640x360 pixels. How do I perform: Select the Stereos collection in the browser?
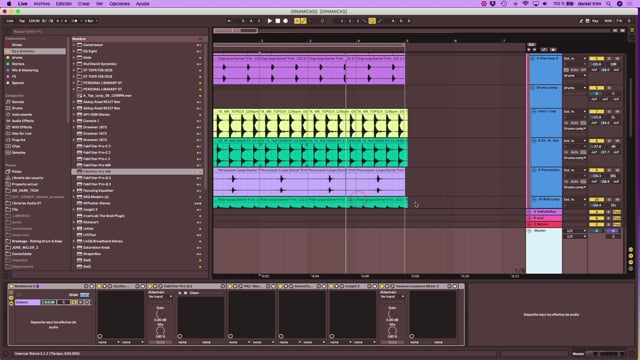(x=18, y=64)
